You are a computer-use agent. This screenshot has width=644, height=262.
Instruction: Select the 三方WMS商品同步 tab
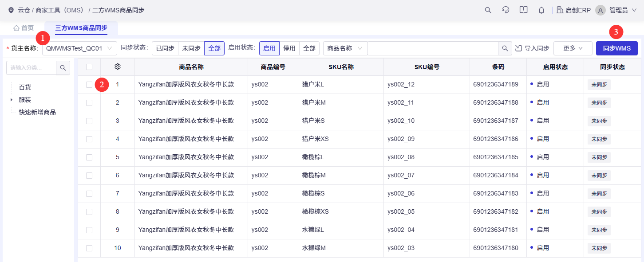(81, 28)
